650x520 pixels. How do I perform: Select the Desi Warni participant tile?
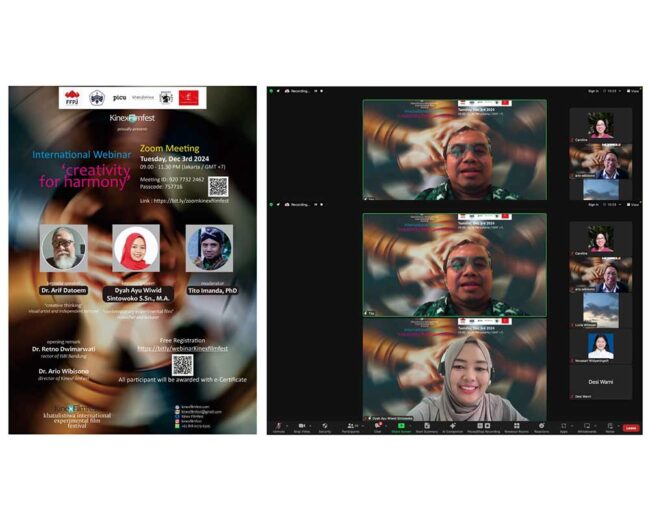tap(600, 381)
